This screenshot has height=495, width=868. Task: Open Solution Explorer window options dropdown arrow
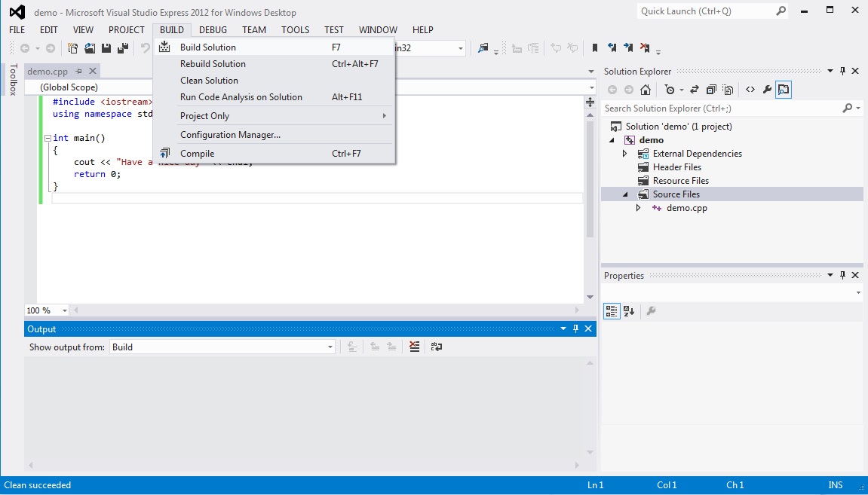[x=830, y=71]
